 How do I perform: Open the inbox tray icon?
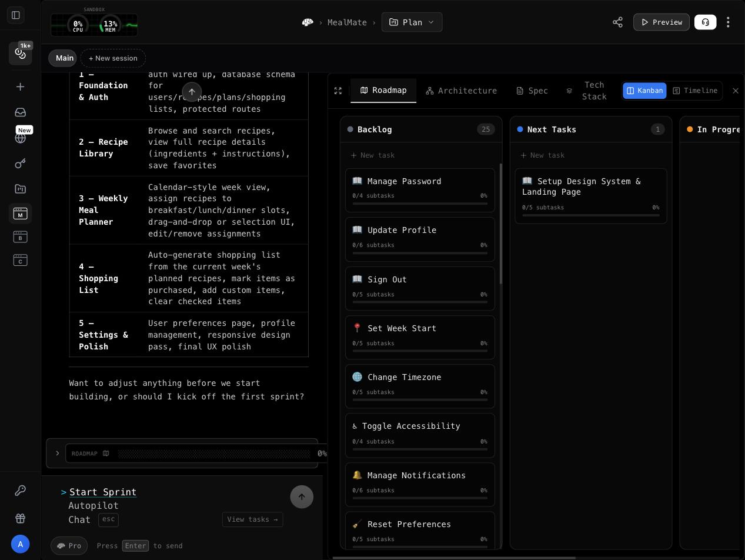[x=20, y=112]
